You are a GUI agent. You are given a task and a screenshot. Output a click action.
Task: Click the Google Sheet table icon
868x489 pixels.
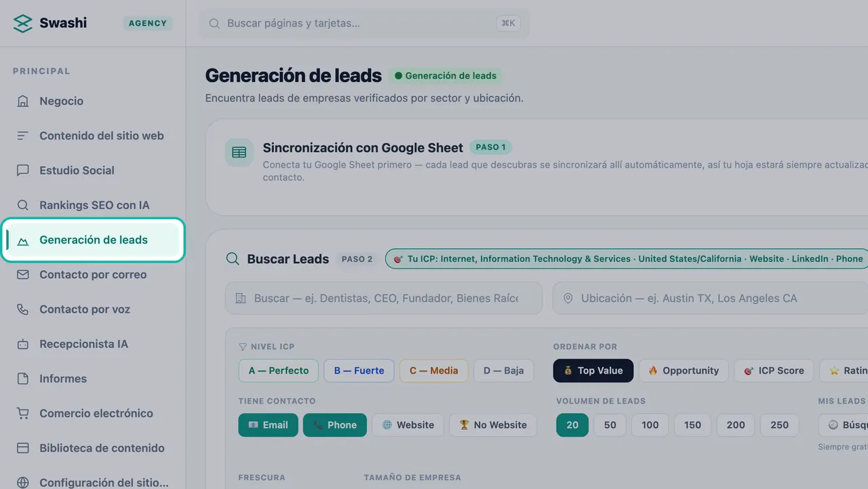239,153
